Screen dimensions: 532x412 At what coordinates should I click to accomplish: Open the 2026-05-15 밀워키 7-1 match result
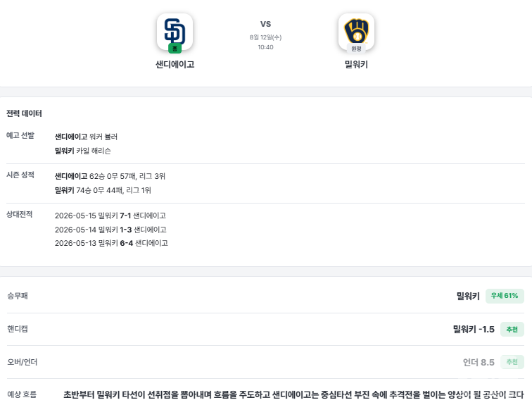[x=110, y=216]
